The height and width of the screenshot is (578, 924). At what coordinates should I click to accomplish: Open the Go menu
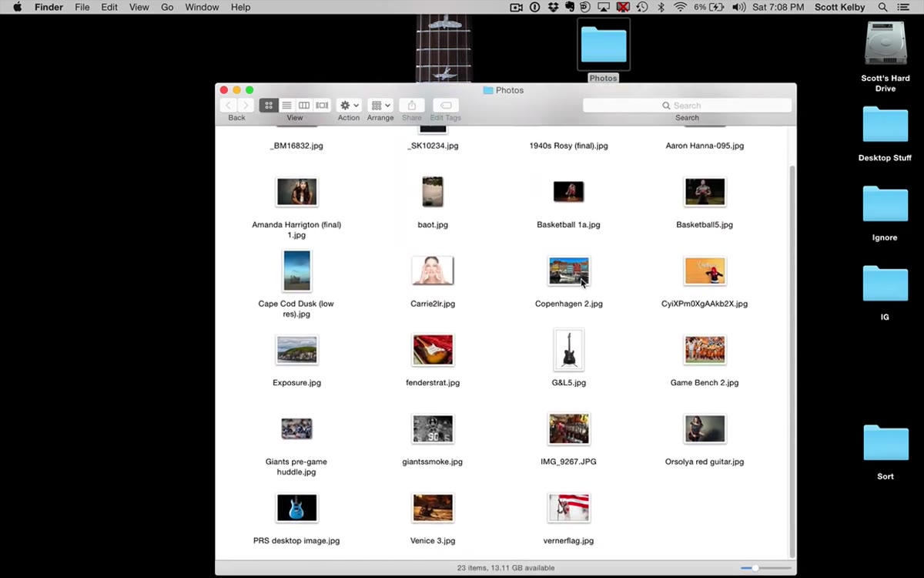pyautogui.click(x=167, y=7)
